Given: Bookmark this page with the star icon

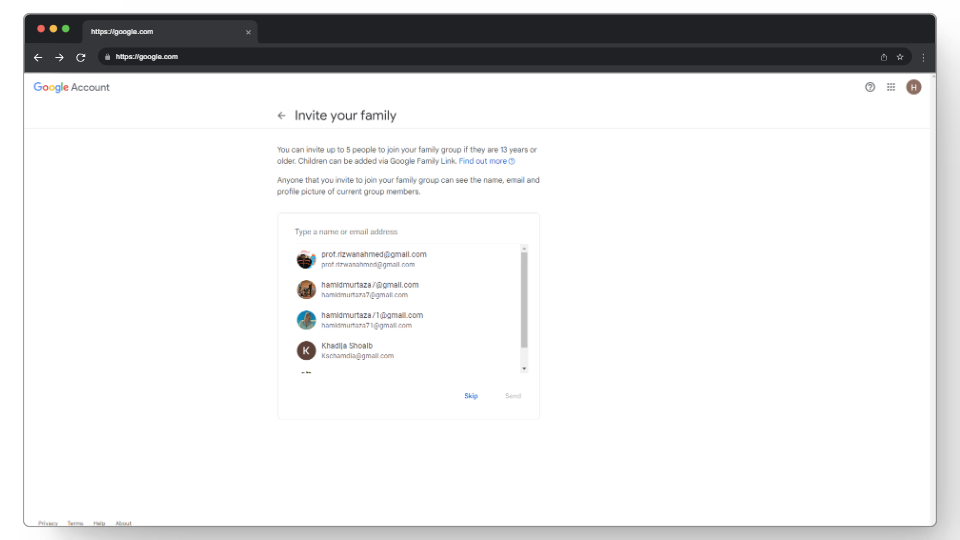Looking at the screenshot, I should 900,57.
